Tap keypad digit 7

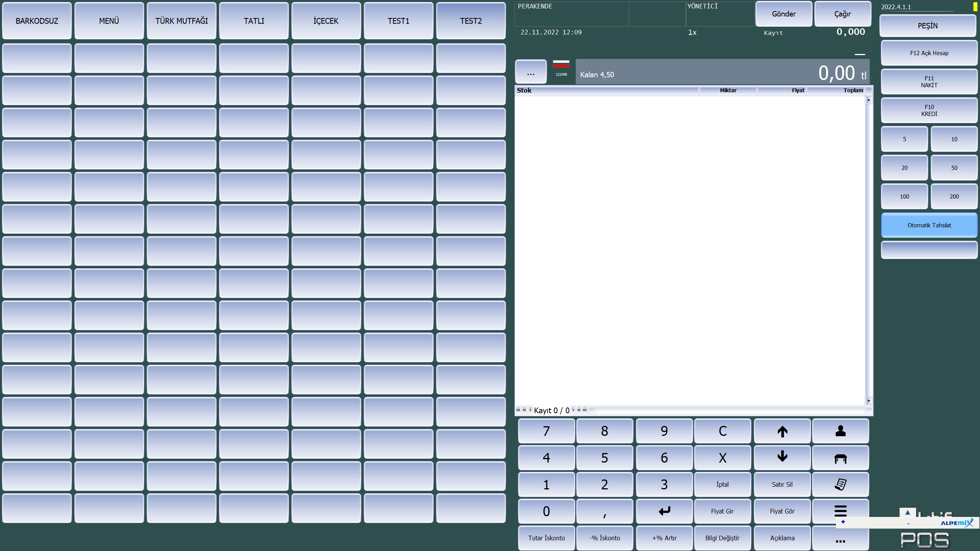pos(546,431)
